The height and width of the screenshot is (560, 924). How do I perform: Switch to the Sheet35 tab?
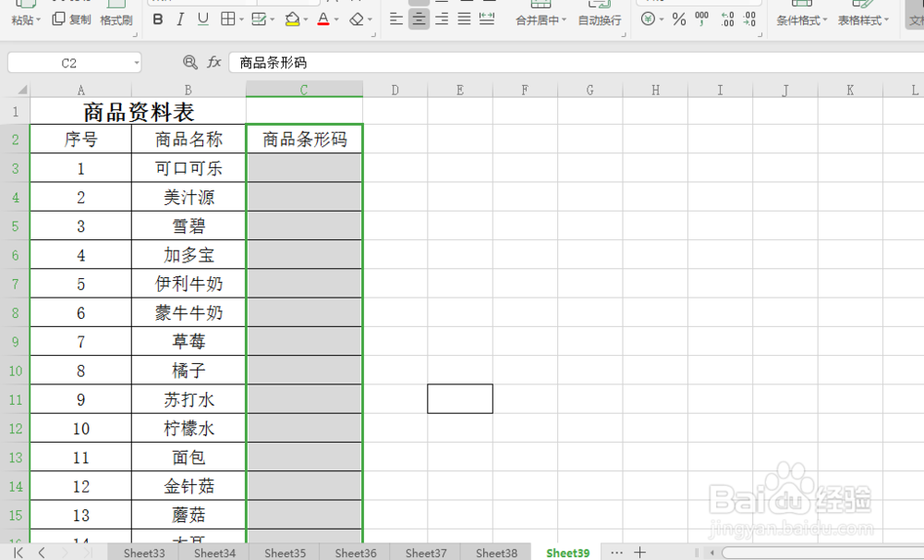coord(284,553)
